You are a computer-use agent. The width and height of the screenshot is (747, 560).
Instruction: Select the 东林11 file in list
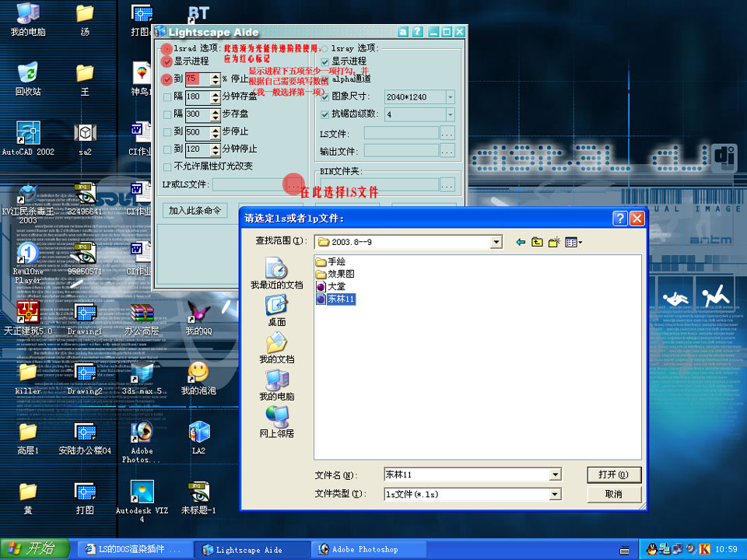pyautogui.click(x=335, y=299)
